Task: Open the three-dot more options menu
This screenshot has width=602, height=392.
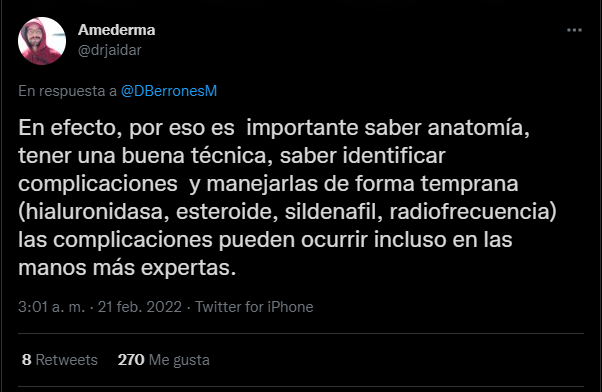Action: point(574,30)
